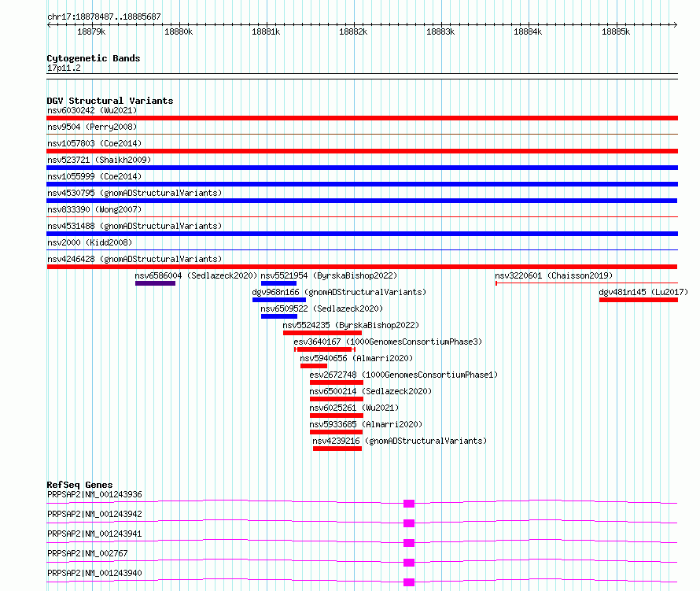Screen dimensions: 700x591
Task: Click the magenta exon of NM_001243940
Action: pos(409,582)
